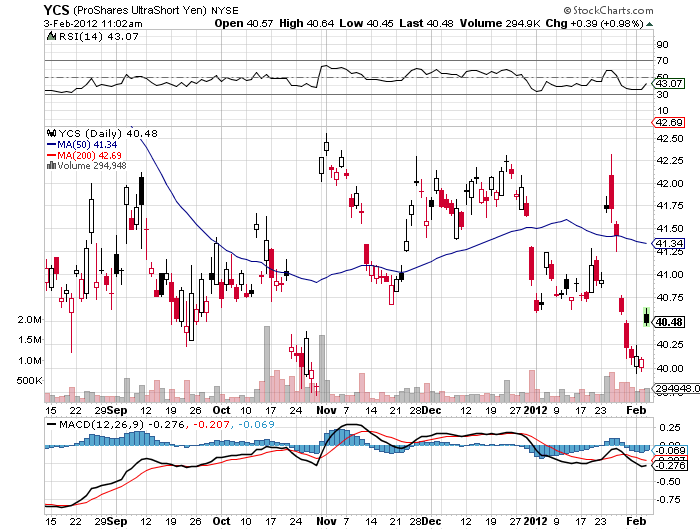Click the -0.276 tag on the MACD axis
700x530 pixels.
(670, 466)
